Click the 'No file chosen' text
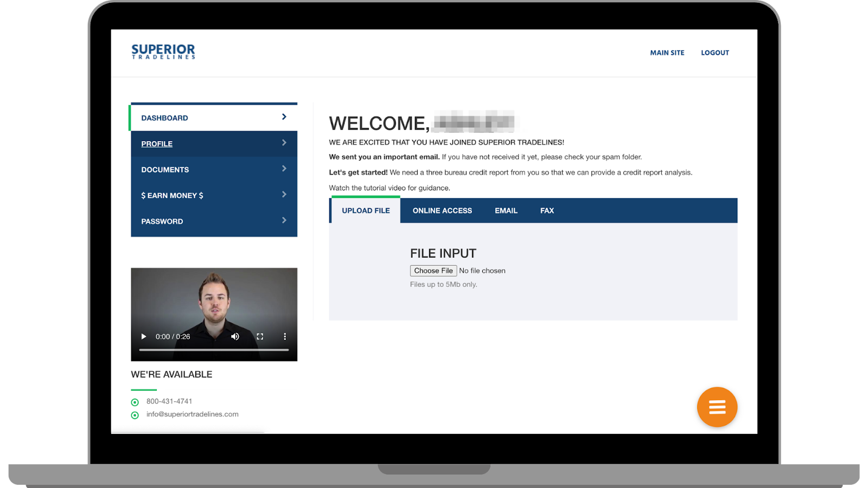The image size is (868, 488). [482, 271]
